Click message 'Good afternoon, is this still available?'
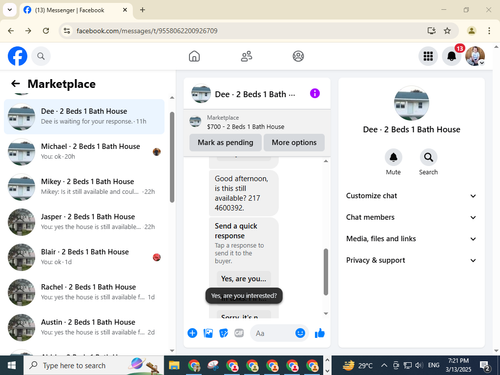This screenshot has height=375, width=500. (243, 193)
